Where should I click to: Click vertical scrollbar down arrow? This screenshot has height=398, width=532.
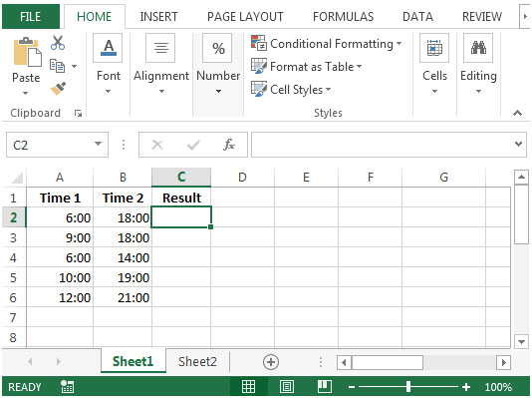pos(521,341)
